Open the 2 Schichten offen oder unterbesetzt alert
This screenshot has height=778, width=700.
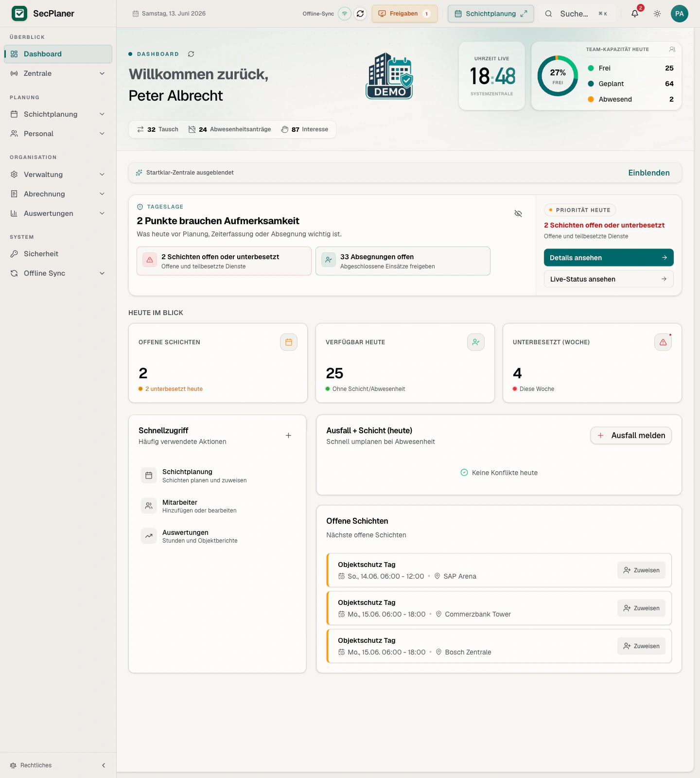pyautogui.click(x=224, y=261)
